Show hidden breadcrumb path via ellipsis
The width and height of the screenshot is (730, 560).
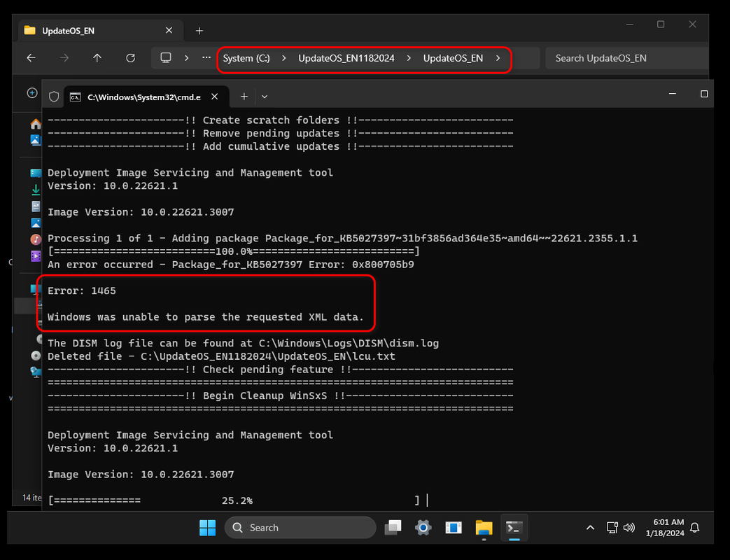point(206,57)
